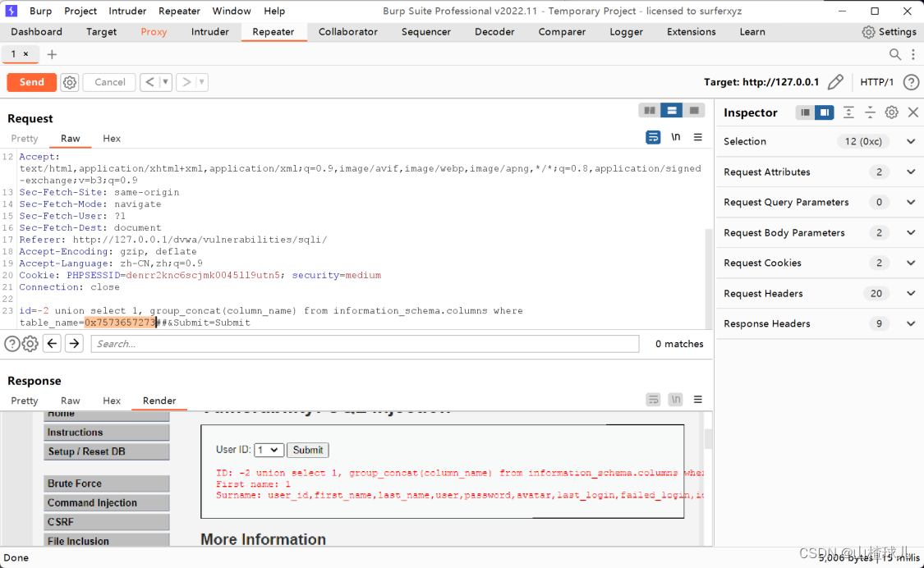Click the Response render vertical scrollbar
Screen dimensions: 924x568
[x=708, y=440]
